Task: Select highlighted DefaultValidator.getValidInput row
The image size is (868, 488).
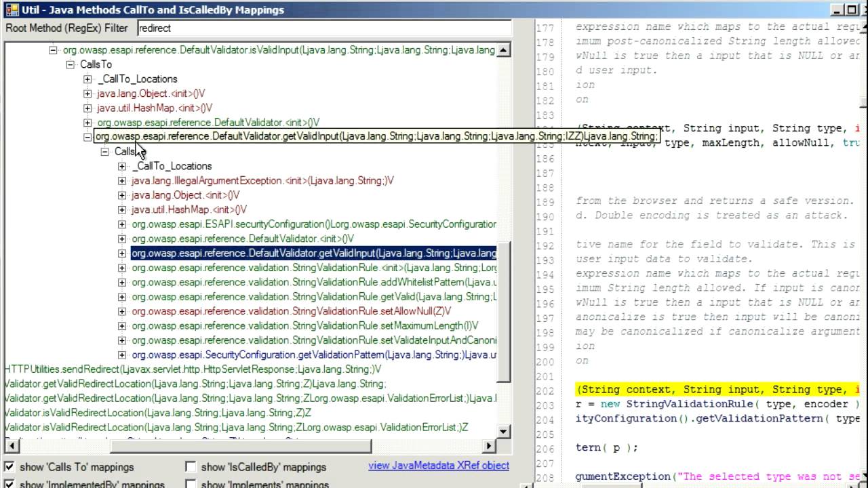Action: (314, 253)
